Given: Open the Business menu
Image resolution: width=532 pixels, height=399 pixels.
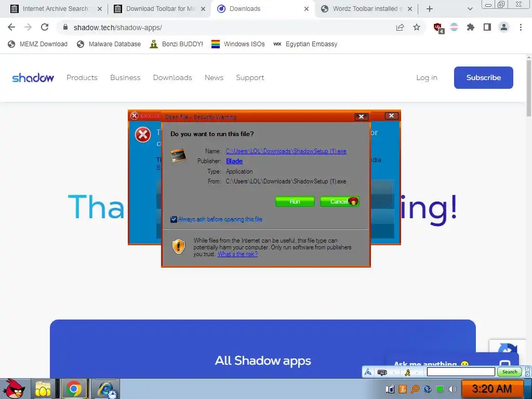Looking at the screenshot, I should [x=125, y=78].
